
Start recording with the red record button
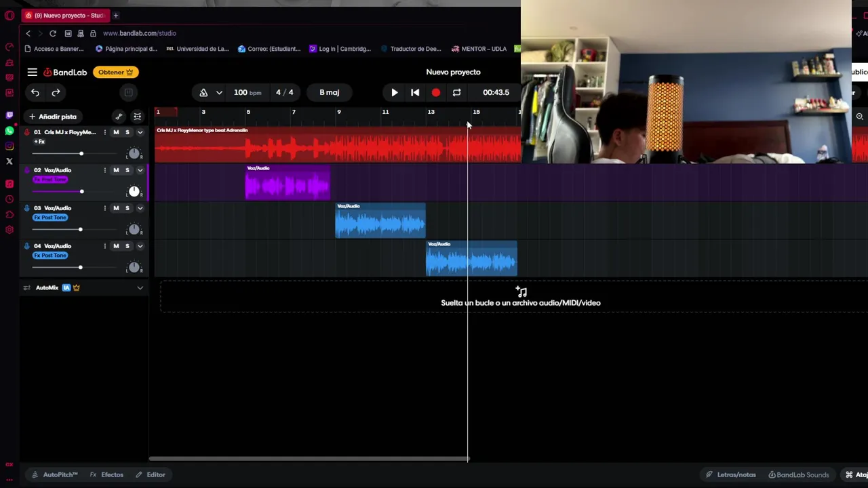[436, 92]
